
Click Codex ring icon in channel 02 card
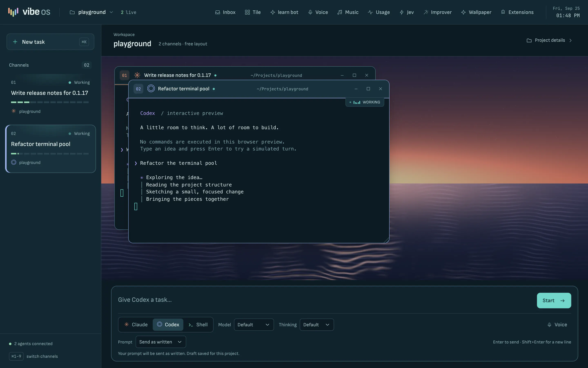tap(14, 162)
